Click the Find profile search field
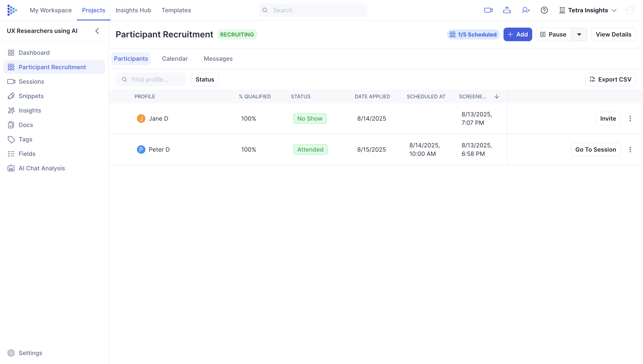643x364 pixels. point(151,79)
